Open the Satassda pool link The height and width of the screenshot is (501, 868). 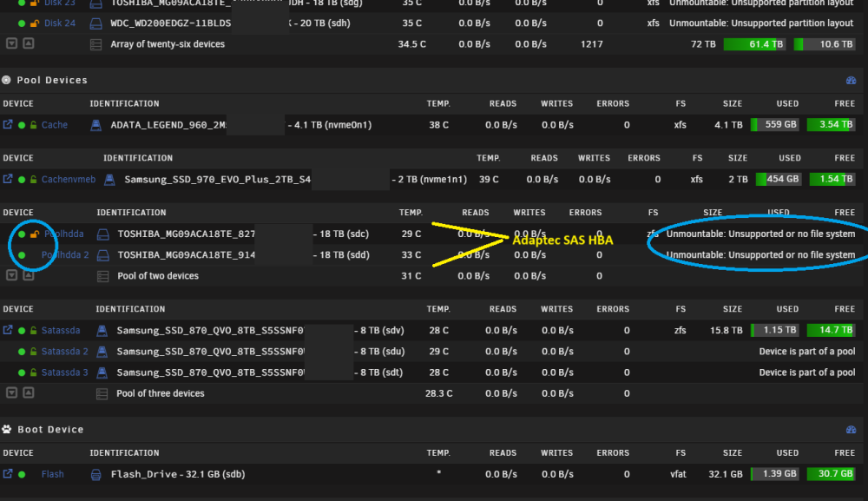(61, 331)
